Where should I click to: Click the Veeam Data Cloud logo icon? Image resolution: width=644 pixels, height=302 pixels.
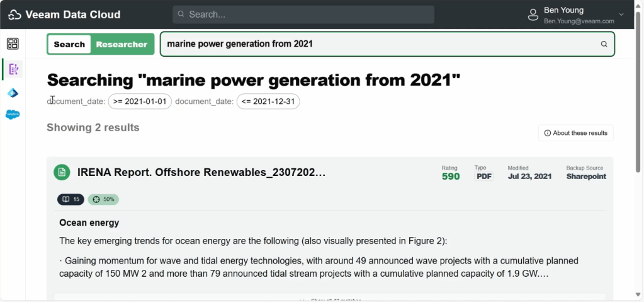coord(14,15)
